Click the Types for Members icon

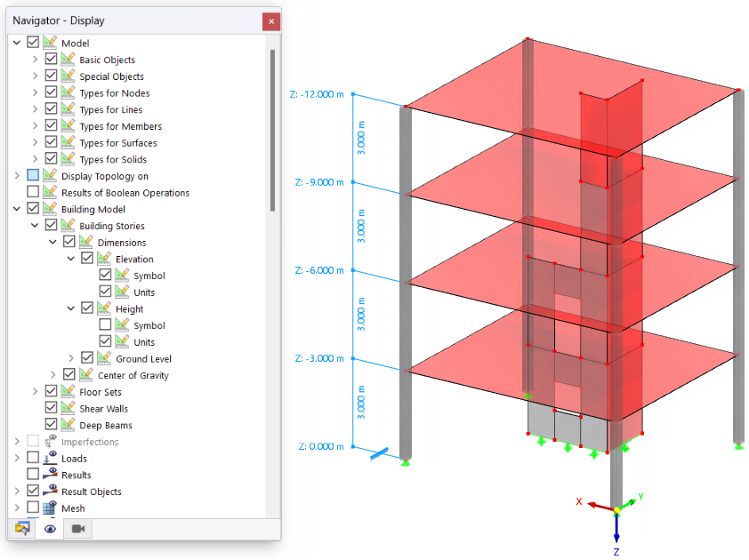pos(68,126)
